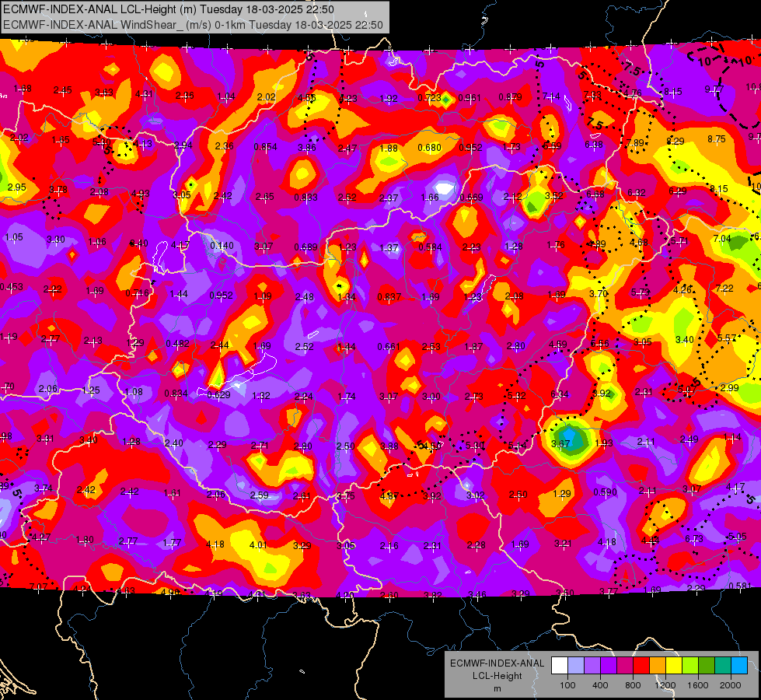
Task: Select the teal legend color swatch
Action: (723, 666)
